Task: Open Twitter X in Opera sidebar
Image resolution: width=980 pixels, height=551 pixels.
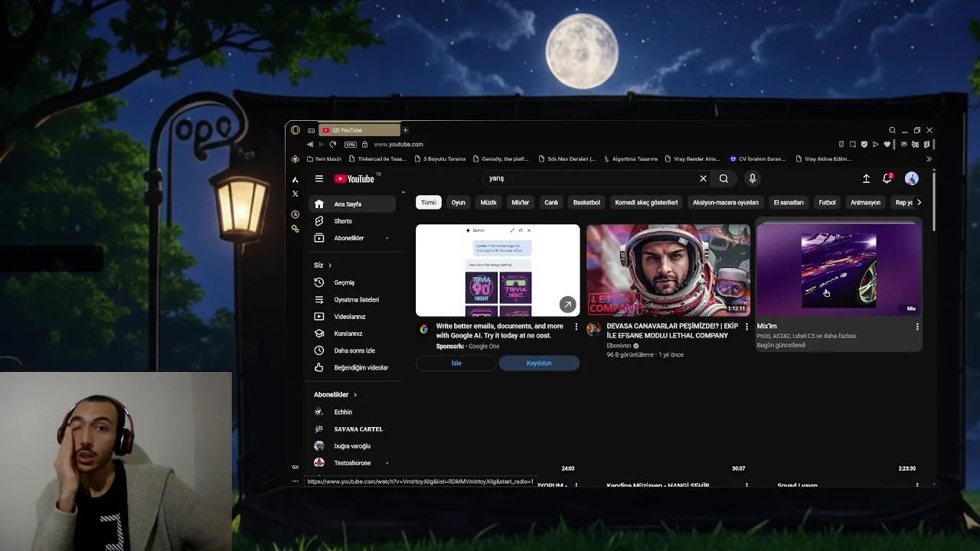Action: (296, 194)
